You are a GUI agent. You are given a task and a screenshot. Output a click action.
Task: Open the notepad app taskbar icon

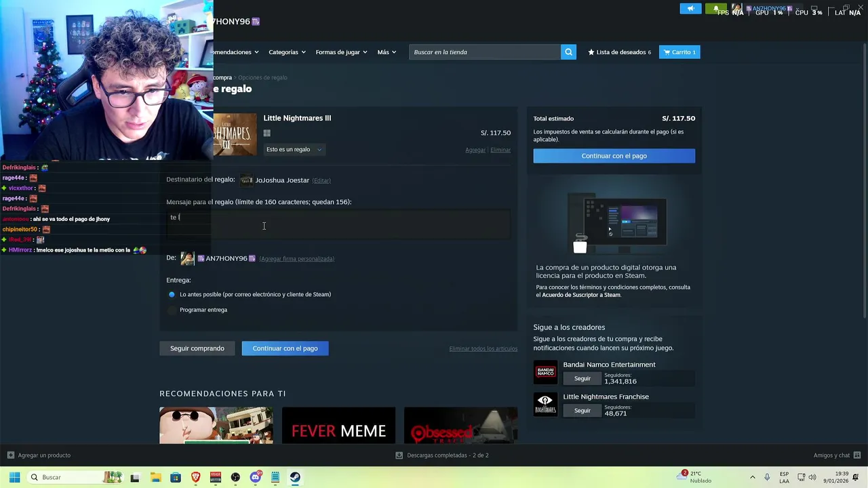pyautogui.click(x=275, y=477)
